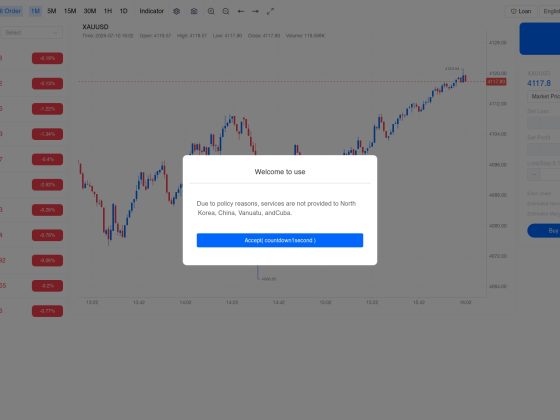Switch chart to 15M timeframe

[70, 11]
